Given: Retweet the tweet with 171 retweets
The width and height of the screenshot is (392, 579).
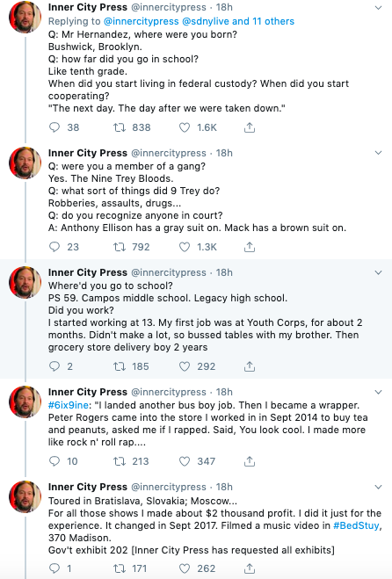Looking at the screenshot, I should [120, 568].
